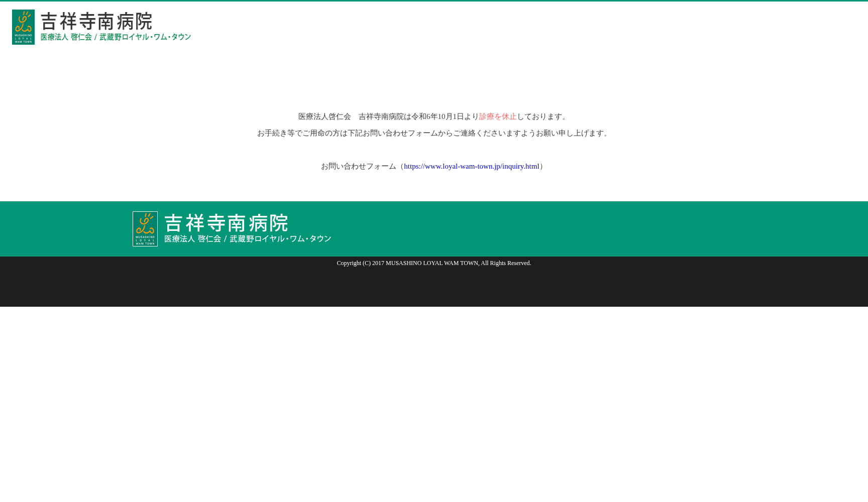Click the 吉祥寺南病院 title in the header
This screenshot has width=868, height=502.
pyautogui.click(x=96, y=21)
